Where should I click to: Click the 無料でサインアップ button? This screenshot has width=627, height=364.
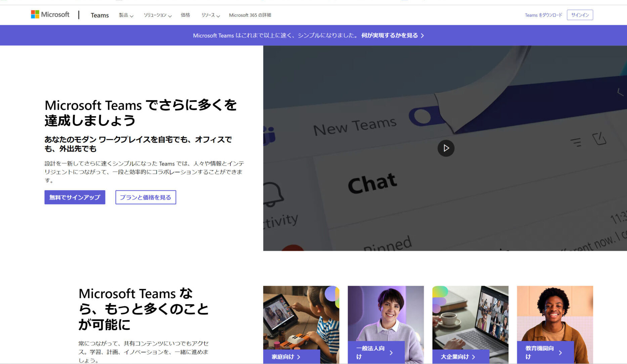[x=75, y=197]
